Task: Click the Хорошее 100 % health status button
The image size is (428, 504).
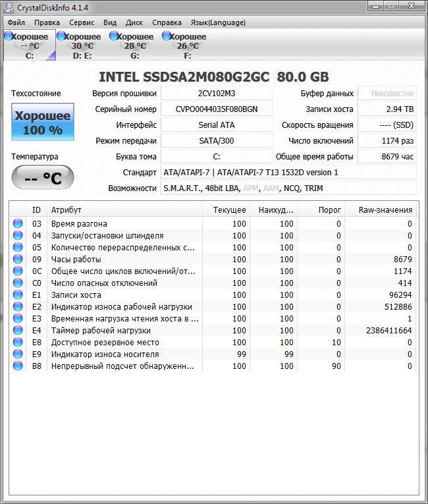Action: (43, 122)
